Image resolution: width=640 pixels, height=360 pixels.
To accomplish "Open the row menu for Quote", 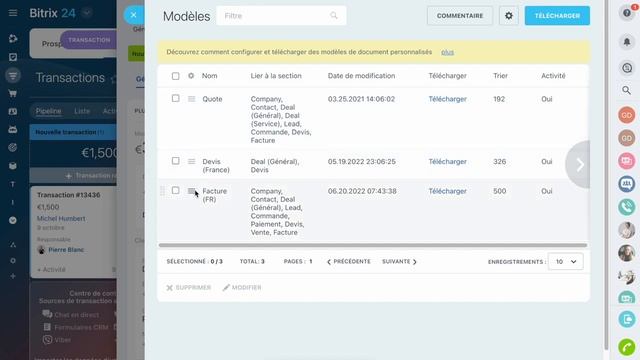I will pyautogui.click(x=191, y=99).
